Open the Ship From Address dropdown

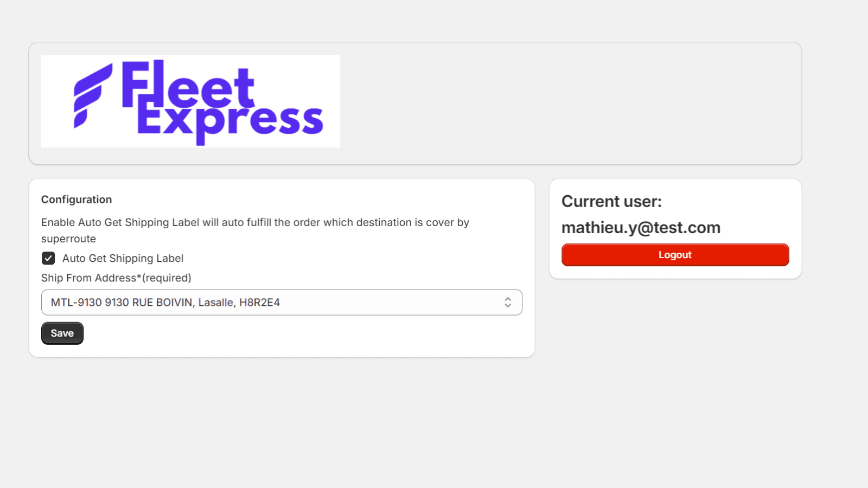pyautogui.click(x=282, y=303)
